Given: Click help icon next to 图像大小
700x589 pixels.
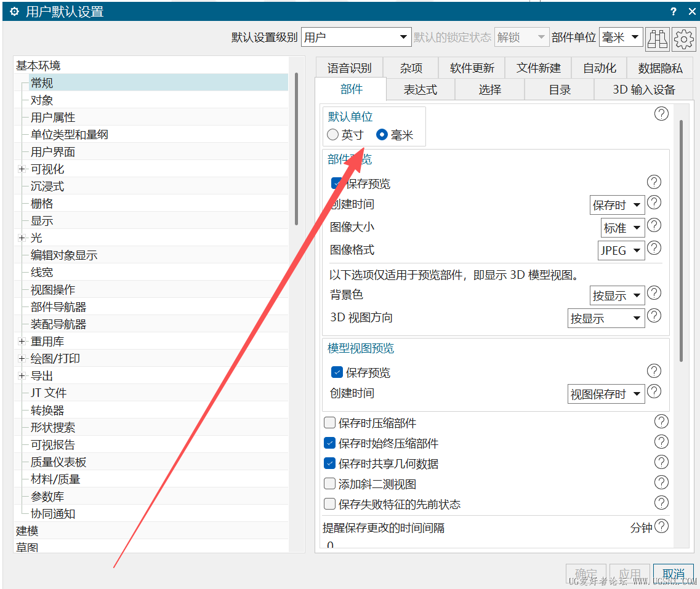Looking at the screenshot, I should (654, 226).
